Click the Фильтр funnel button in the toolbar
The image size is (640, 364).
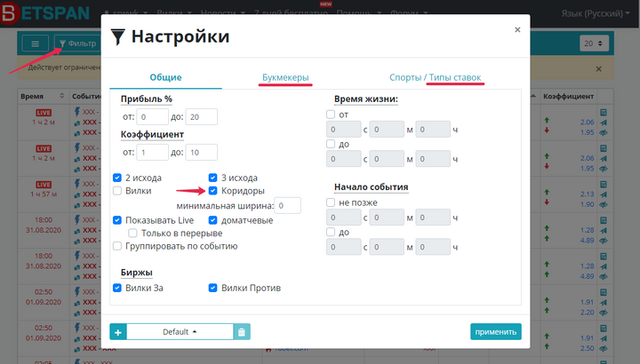(77, 44)
